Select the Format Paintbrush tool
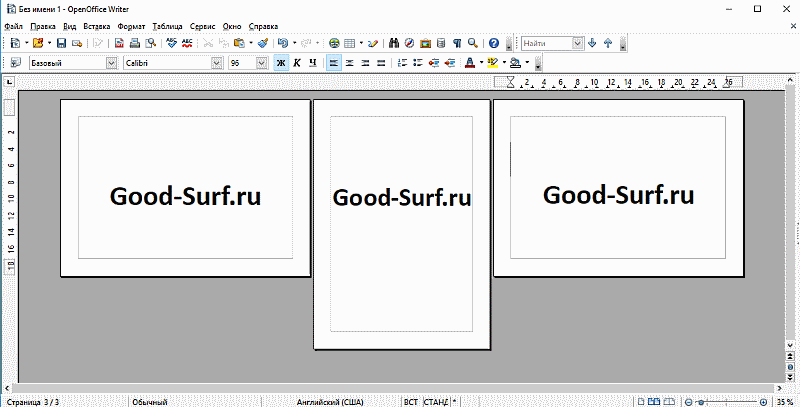This screenshot has height=407, width=800. tap(263, 43)
